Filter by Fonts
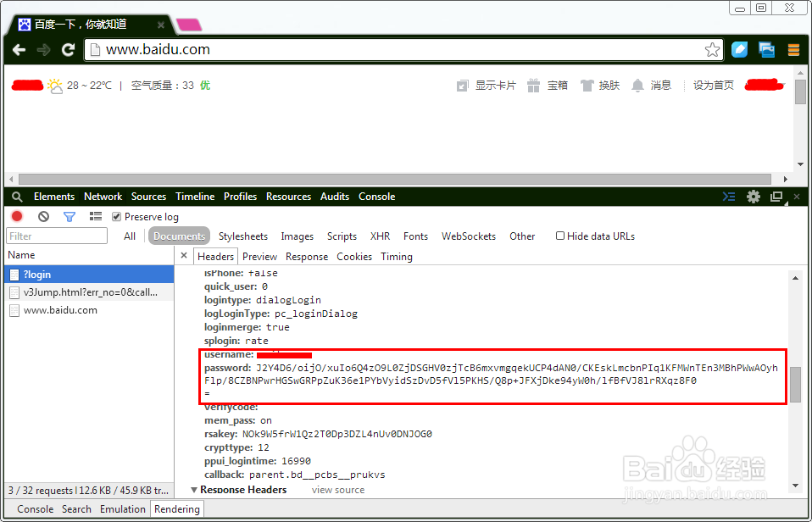The height and width of the screenshot is (522, 812). pyautogui.click(x=416, y=236)
